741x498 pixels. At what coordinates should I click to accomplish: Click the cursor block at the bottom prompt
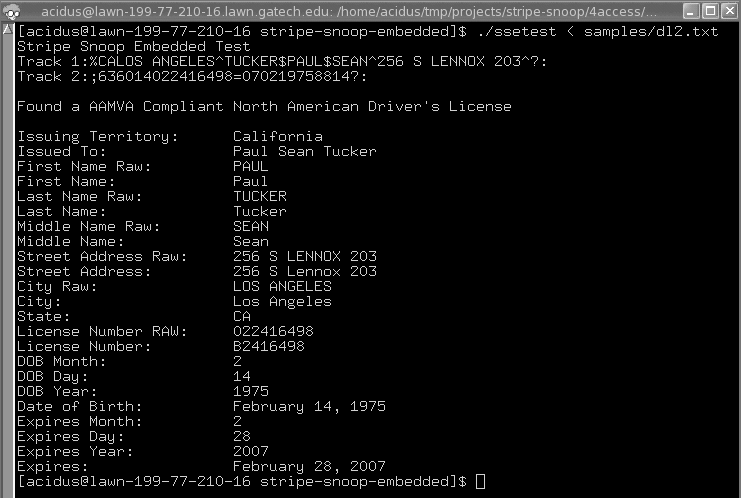pyautogui.click(x=481, y=482)
